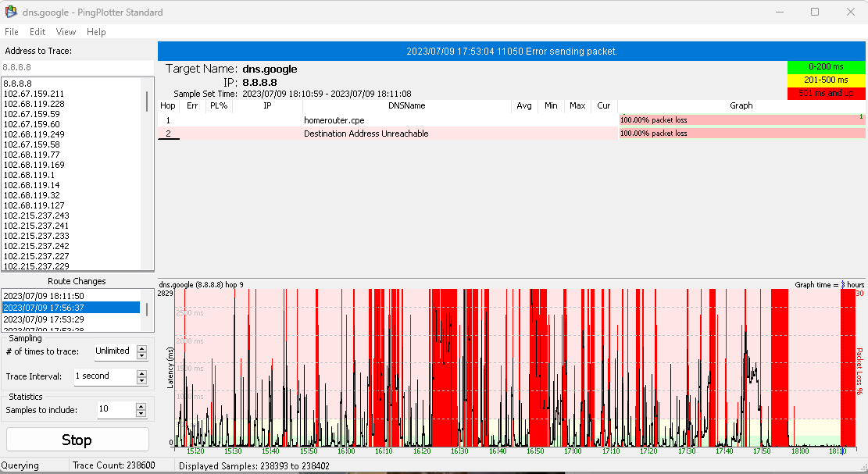Select route change 2023/07/09 17:56:37
Image resolution: width=868 pixels, height=474 pixels.
[x=71, y=308]
